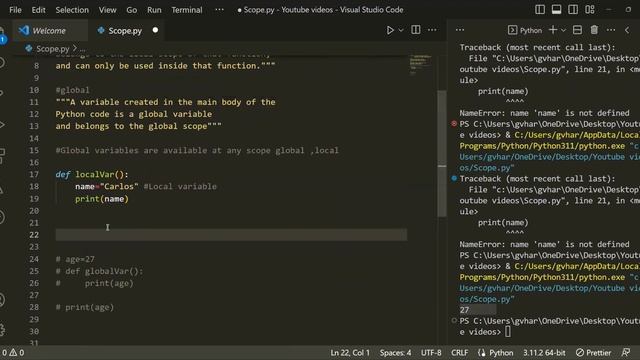This screenshot has height=360, width=640.
Task: Click the editor minimap preview
Action: click(420, 64)
